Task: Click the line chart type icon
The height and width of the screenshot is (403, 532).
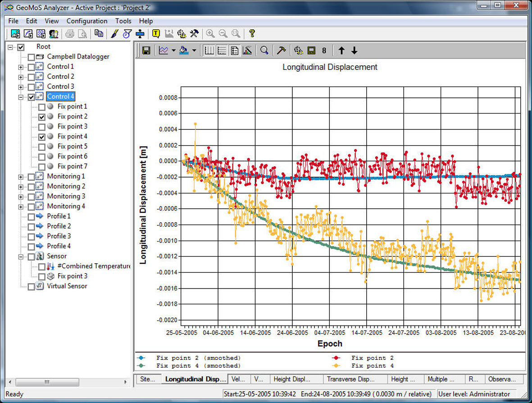Action: (164, 50)
